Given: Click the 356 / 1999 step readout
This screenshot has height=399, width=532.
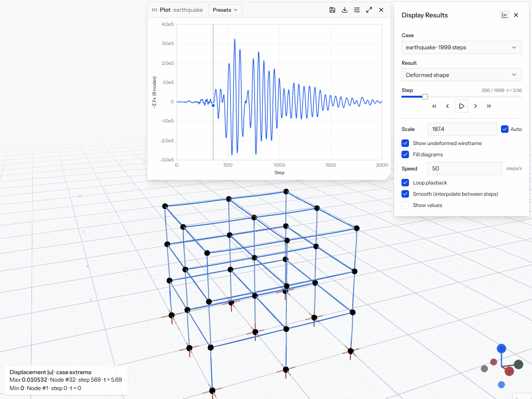Looking at the screenshot, I should point(501,90).
